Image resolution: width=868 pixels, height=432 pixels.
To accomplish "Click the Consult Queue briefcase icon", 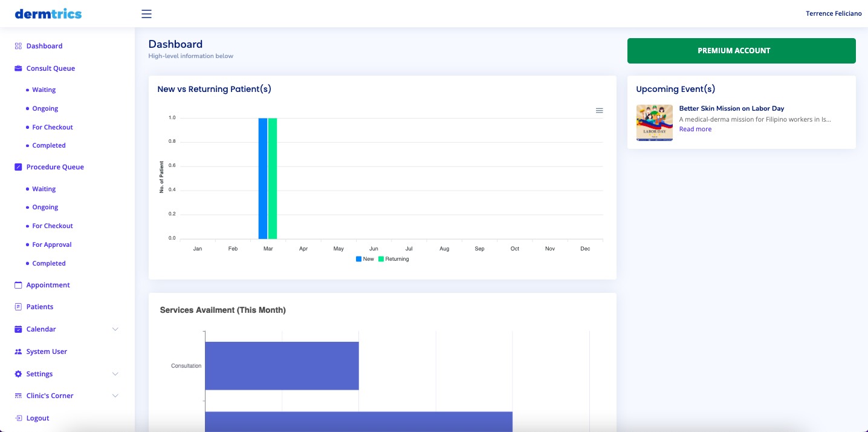I will [18, 68].
